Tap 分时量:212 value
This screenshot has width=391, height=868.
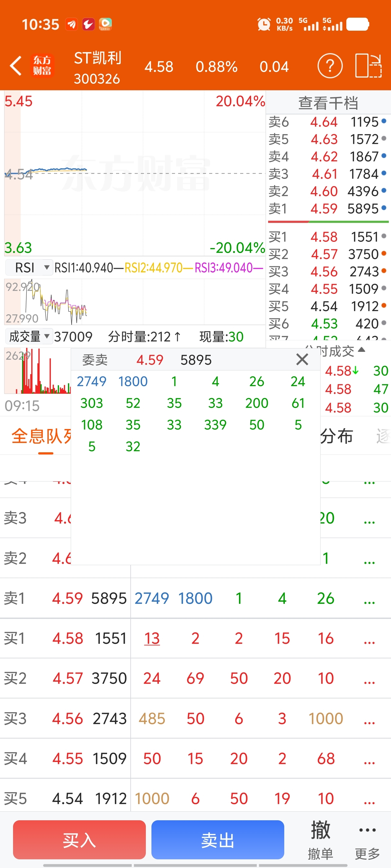click(x=144, y=337)
